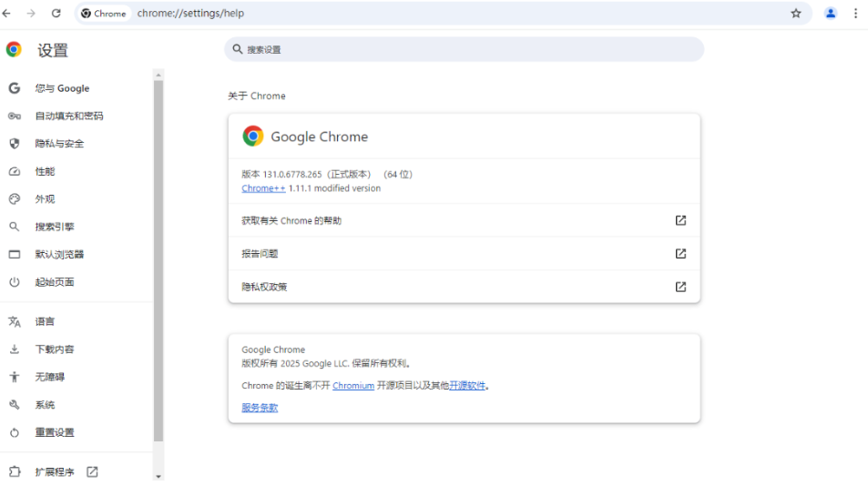
Task: Click the sidebar scrollbar down arrow
Action: tap(158, 476)
